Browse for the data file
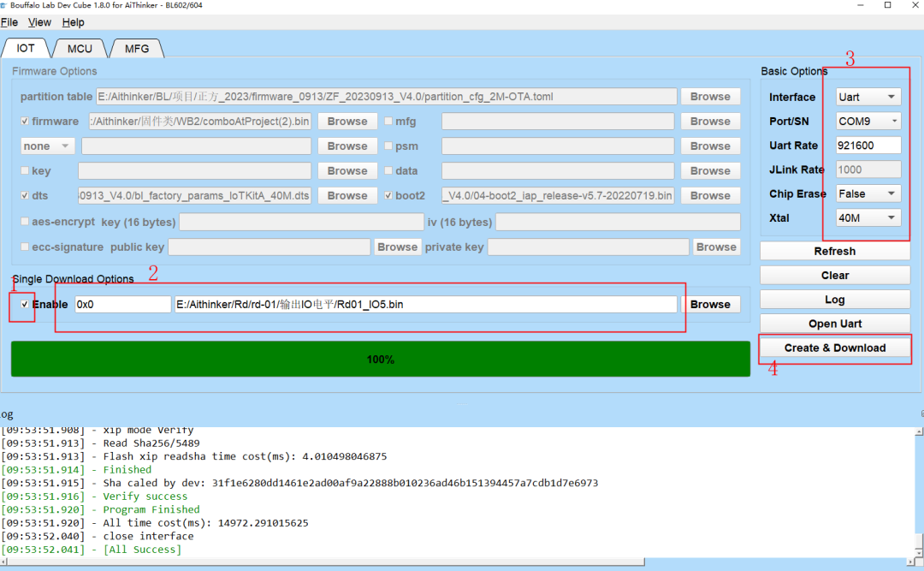This screenshot has height=571, width=924. point(710,170)
